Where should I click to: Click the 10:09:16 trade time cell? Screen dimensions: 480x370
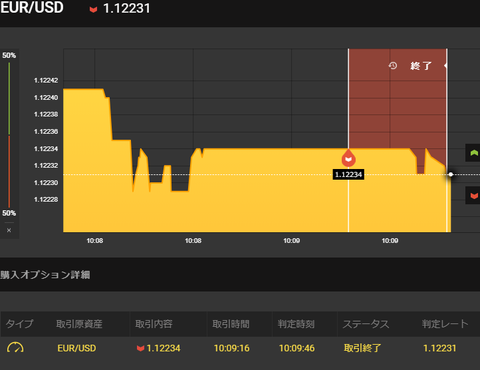(x=232, y=348)
